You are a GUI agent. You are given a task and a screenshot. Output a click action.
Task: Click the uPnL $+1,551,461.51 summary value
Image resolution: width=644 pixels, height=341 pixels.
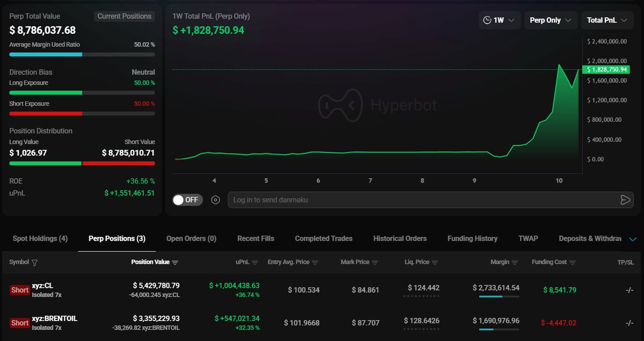click(x=129, y=193)
